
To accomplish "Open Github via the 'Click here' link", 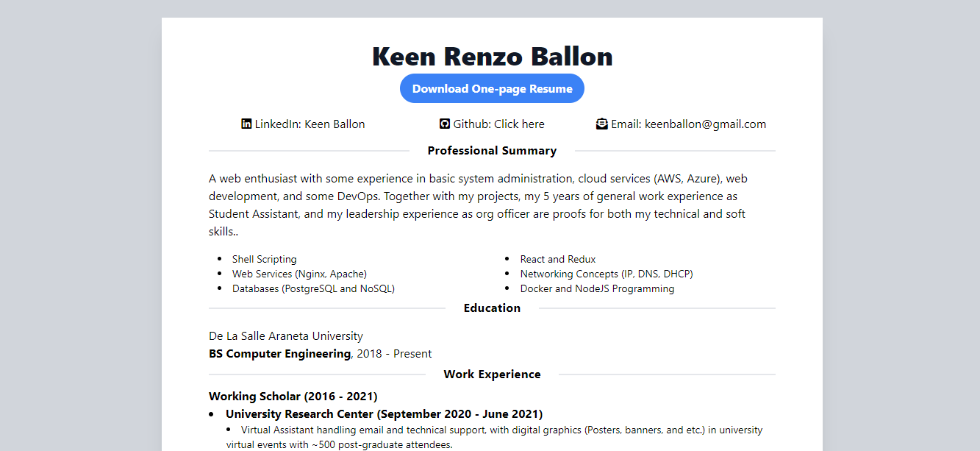I will (519, 124).
